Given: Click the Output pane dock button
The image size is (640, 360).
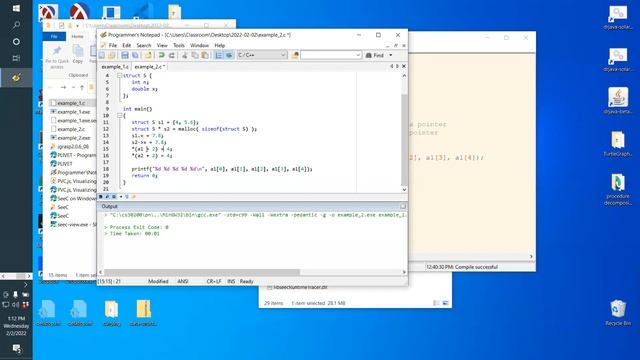Looking at the screenshot, I should [402, 206].
